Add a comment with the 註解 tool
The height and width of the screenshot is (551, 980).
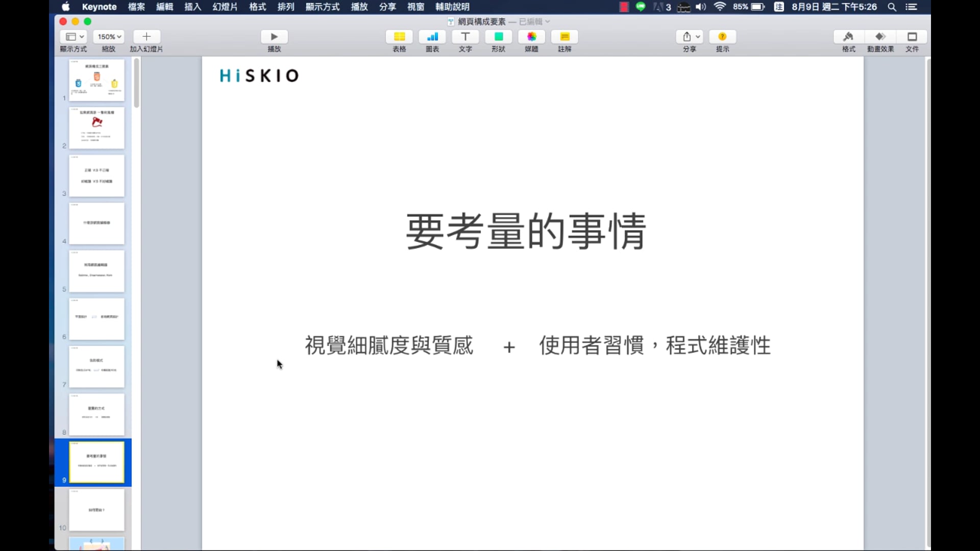tap(565, 41)
